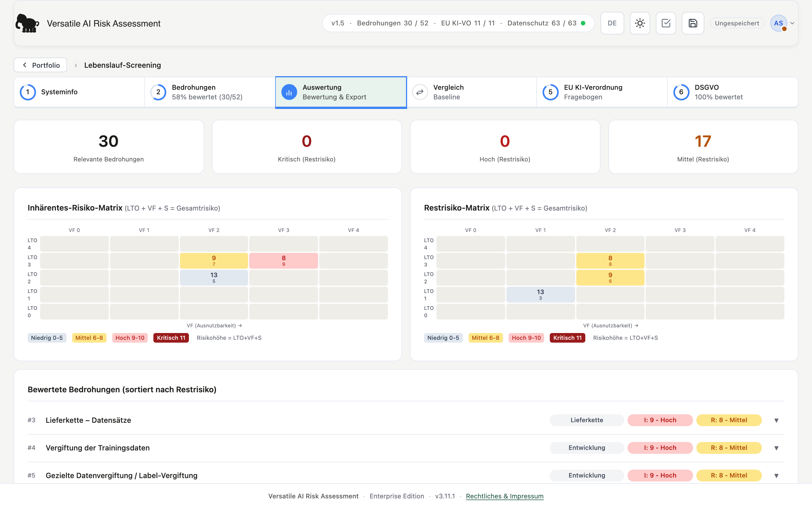
Task: Toggle the light/dark theme sun icon
Action: tap(640, 23)
